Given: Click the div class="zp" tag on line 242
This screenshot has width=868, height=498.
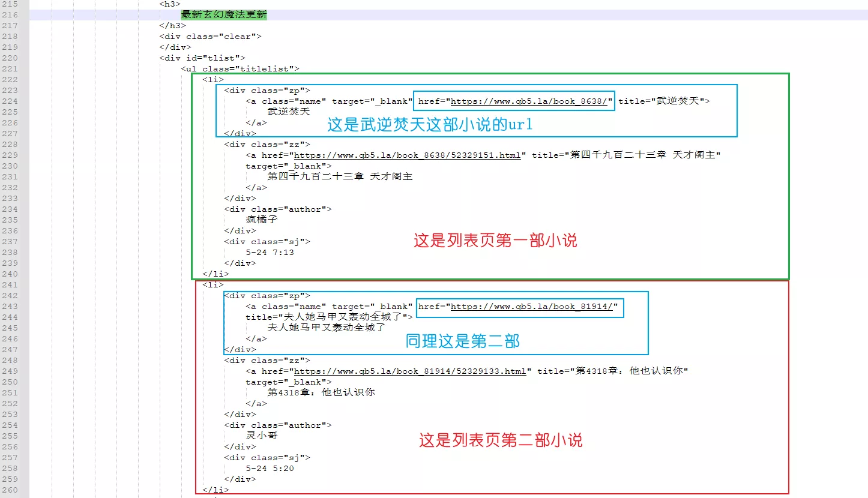Looking at the screenshot, I should point(267,296).
